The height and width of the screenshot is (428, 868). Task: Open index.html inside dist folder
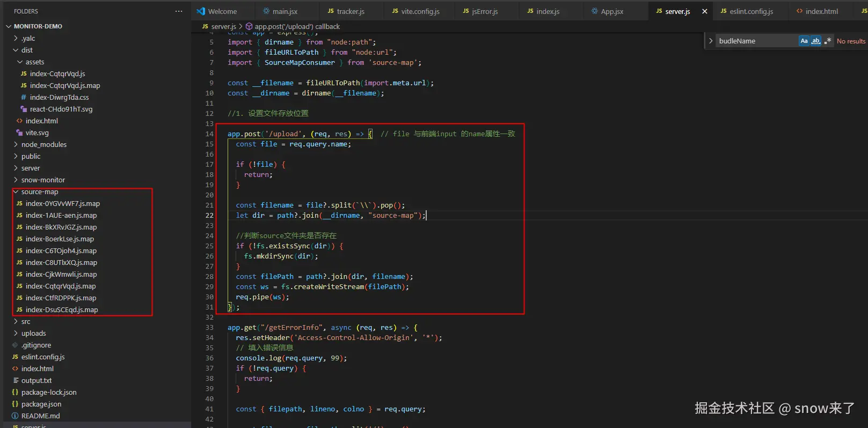point(41,121)
